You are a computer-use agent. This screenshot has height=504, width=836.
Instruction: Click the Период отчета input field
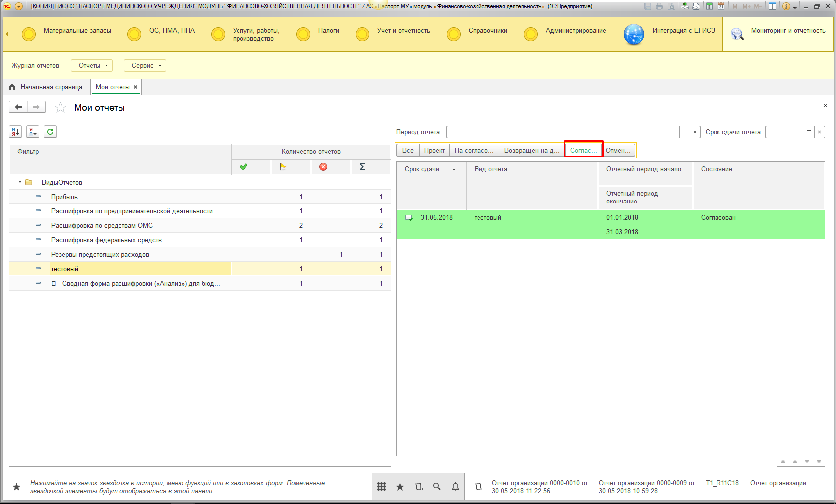[563, 132]
